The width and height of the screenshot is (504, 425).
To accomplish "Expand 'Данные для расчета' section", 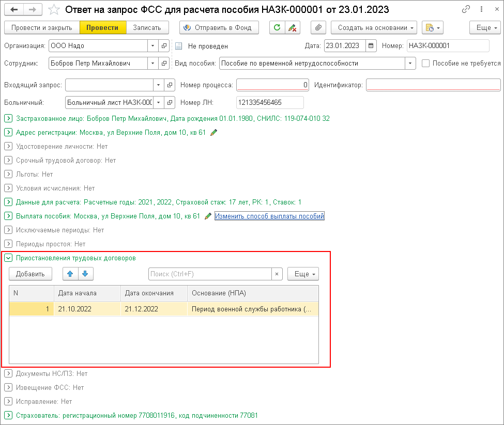I will (x=8, y=202).
